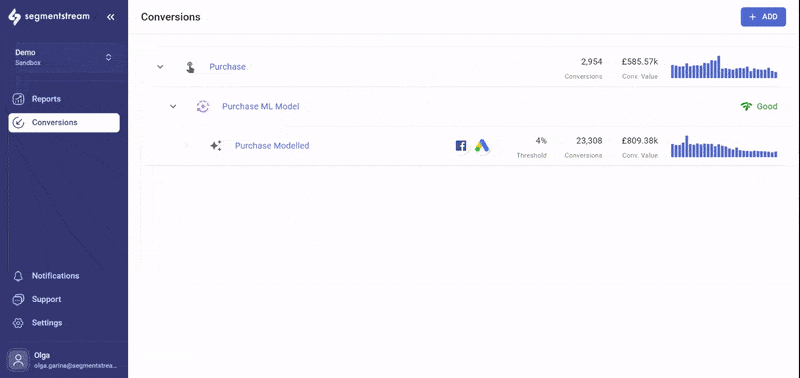Image resolution: width=800 pixels, height=378 pixels.
Task: Open Reports in the sidebar
Action: pos(64,99)
